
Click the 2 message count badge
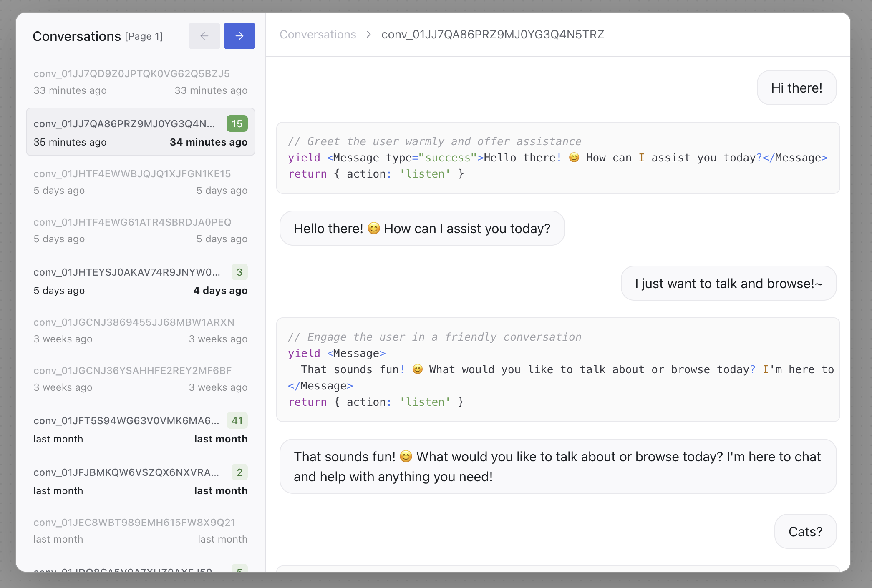coord(239,472)
